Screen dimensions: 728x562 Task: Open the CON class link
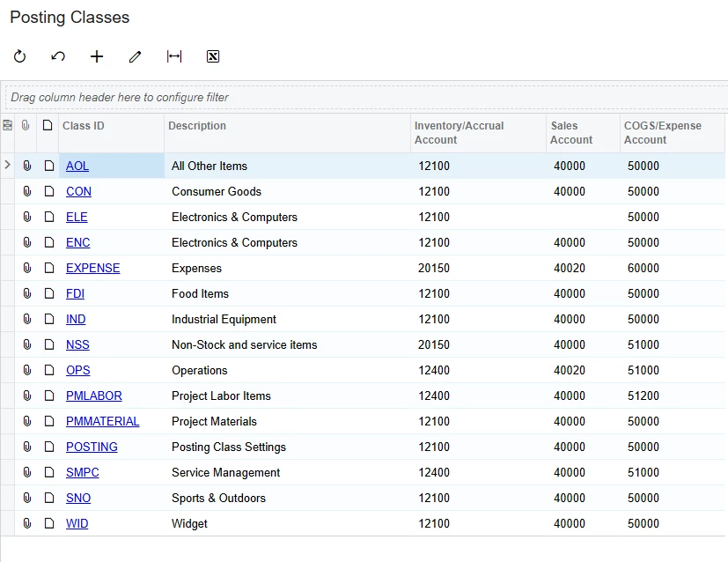(78, 191)
